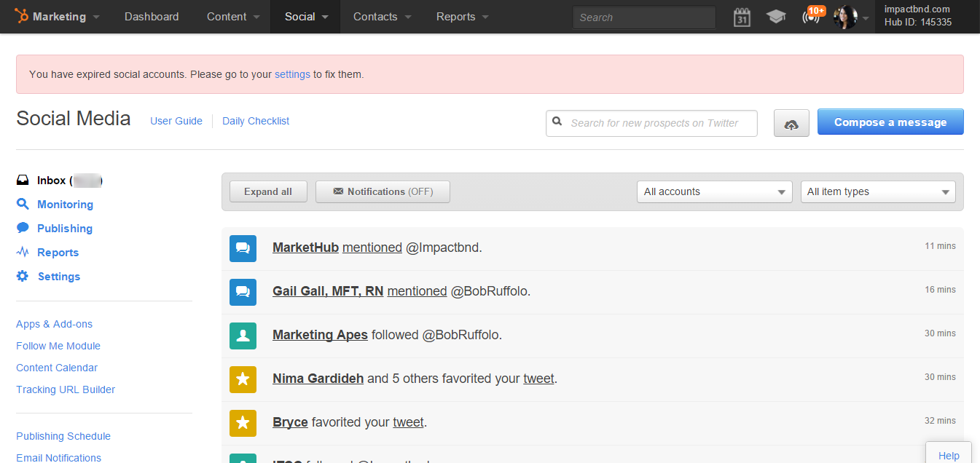Go to Dashboard in top navigation

click(152, 16)
